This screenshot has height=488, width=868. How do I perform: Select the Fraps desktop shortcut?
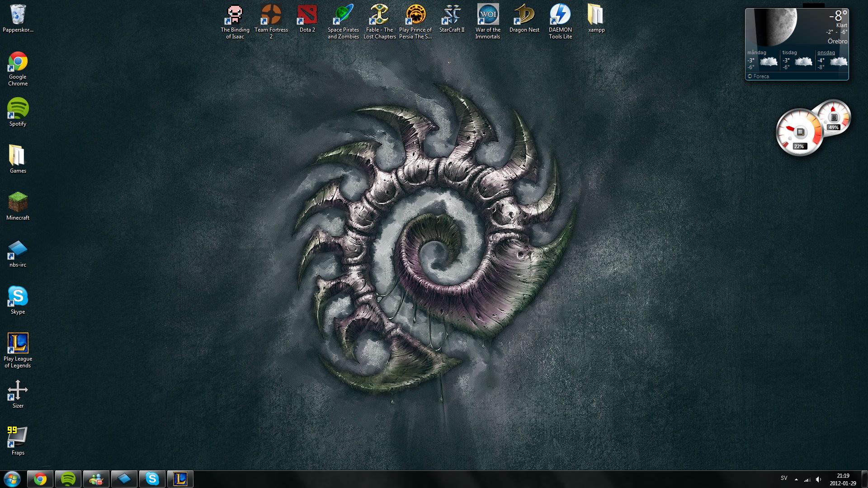click(x=18, y=441)
